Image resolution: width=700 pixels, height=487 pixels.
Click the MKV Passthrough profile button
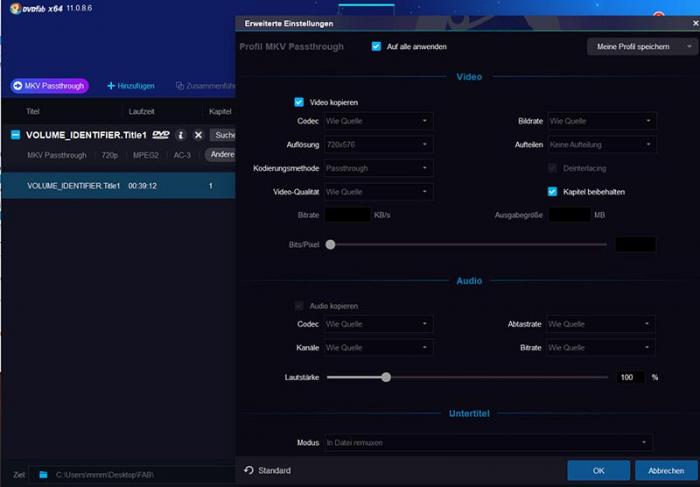(x=49, y=86)
